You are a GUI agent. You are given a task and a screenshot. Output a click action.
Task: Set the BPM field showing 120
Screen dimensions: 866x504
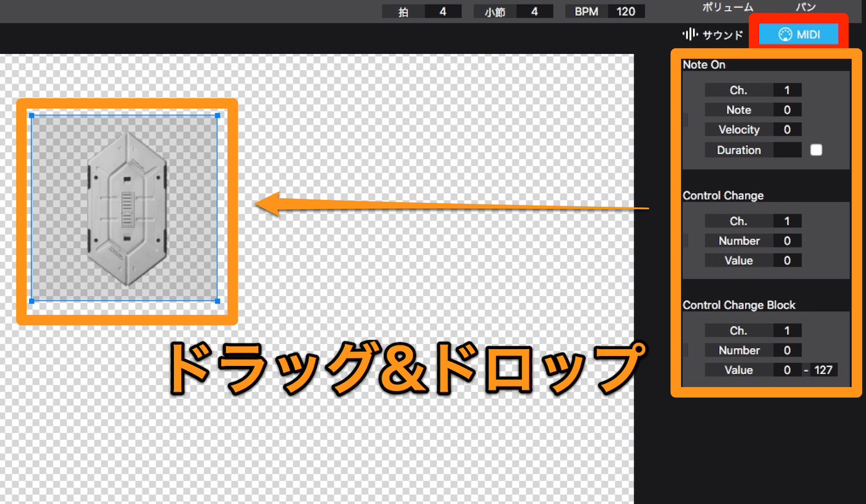coord(626,12)
